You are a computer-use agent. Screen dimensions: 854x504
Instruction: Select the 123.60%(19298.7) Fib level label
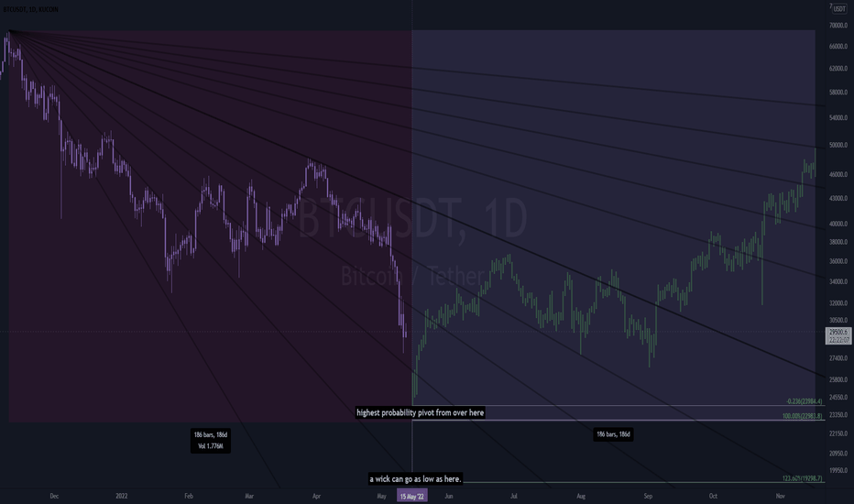[803, 478]
